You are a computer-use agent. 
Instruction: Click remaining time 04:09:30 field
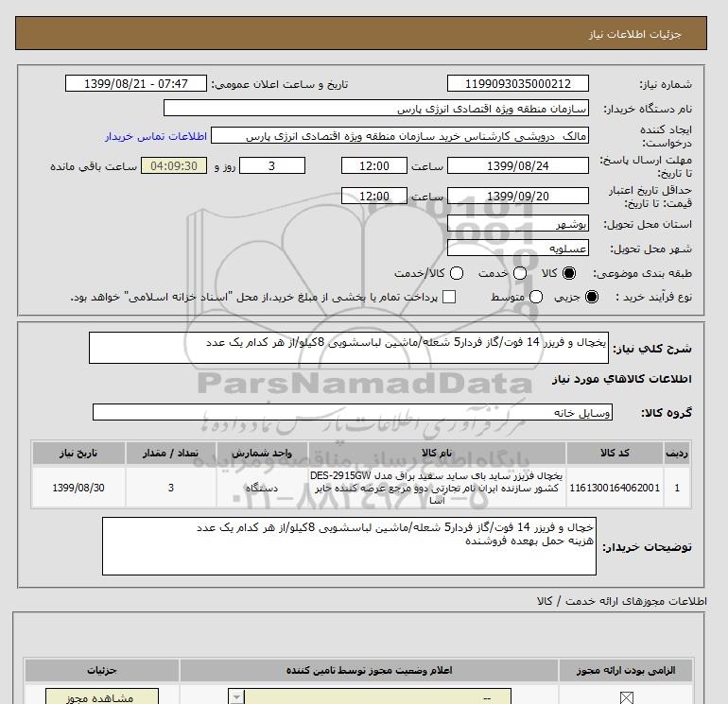174,166
